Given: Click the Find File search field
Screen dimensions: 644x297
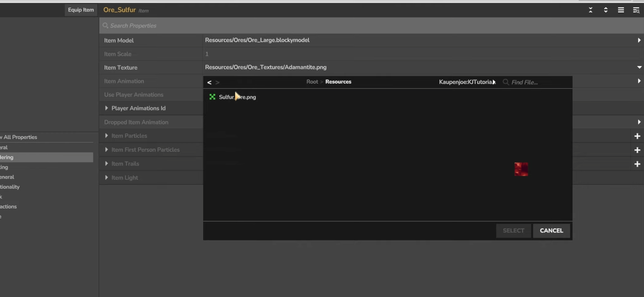Looking at the screenshot, I should coord(538,82).
